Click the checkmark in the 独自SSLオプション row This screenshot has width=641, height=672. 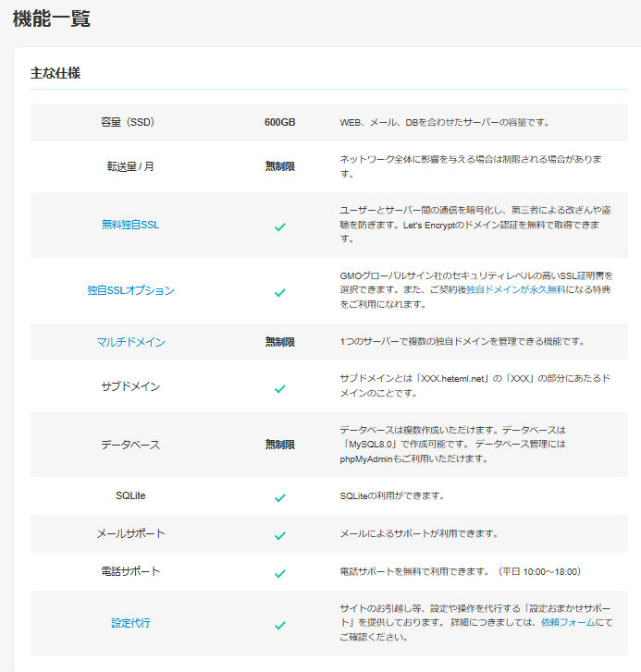(x=279, y=291)
